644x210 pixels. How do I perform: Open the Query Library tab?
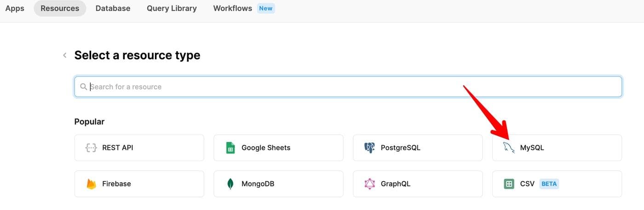coord(172,8)
